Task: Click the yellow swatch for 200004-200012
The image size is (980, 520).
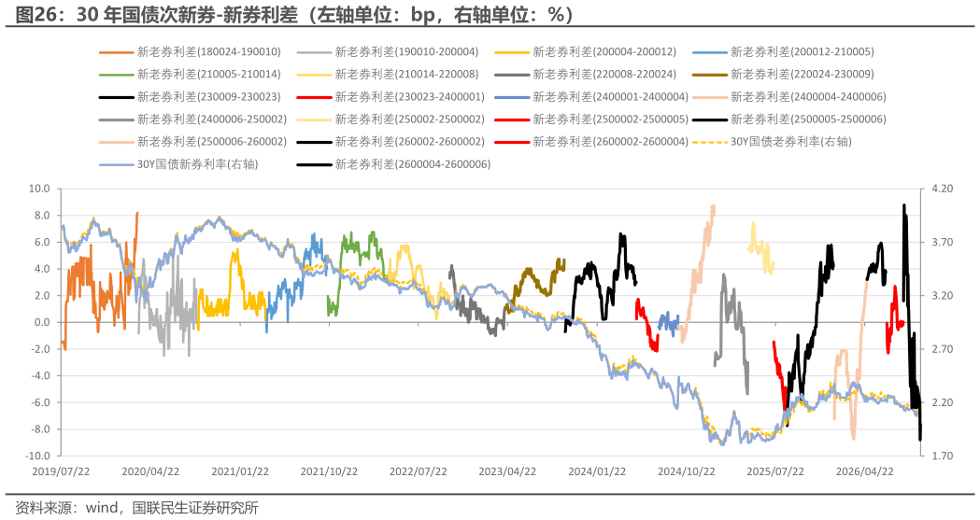Action: click(x=512, y=52)
